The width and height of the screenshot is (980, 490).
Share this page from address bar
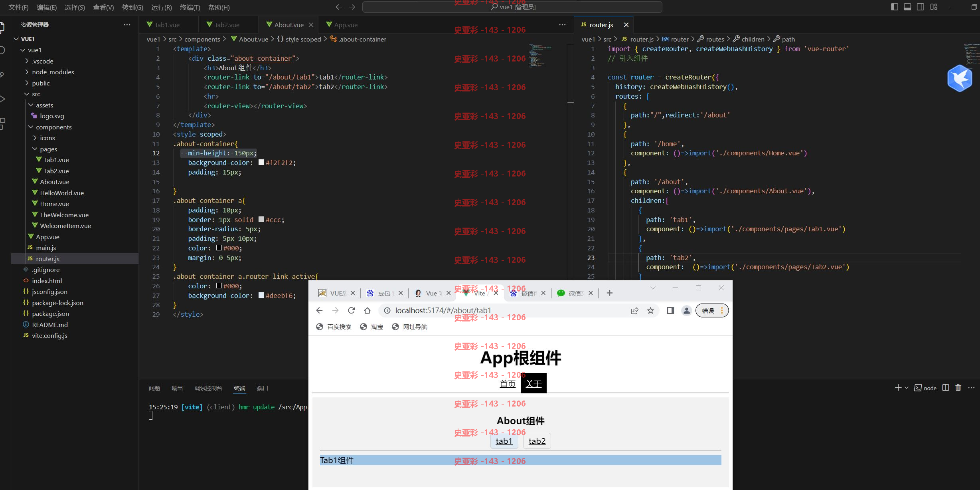pyautogui.click(x=634, y=311)
